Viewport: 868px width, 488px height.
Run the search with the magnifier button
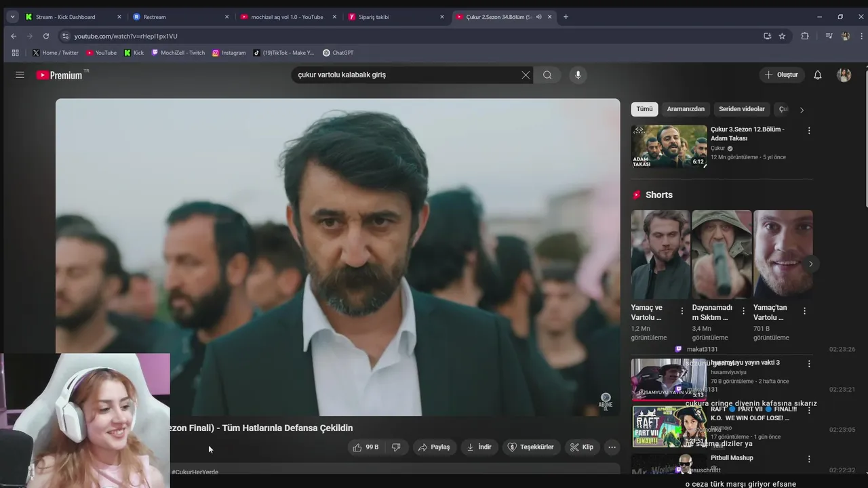pos(547,75)
